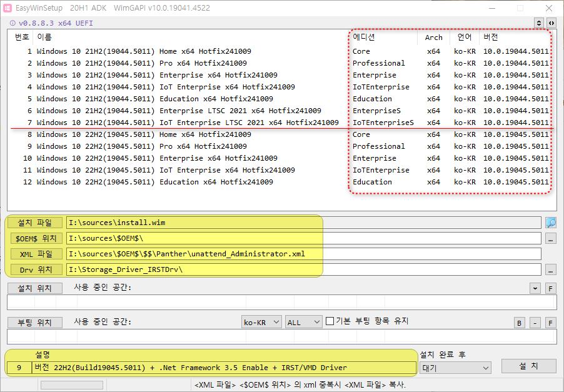564x392 pixels.
Task: Expand the 설치 위치 down-arrow button
Action: coord(535,288)
